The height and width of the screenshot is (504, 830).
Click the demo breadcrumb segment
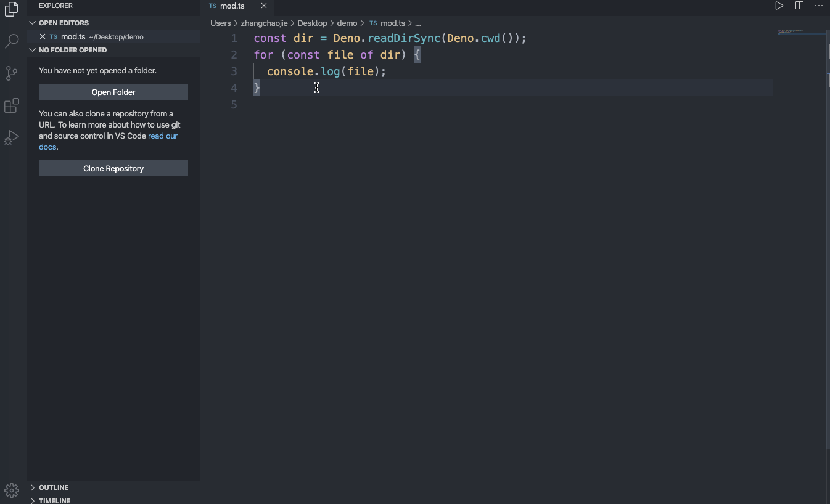[x=347, y=23]
